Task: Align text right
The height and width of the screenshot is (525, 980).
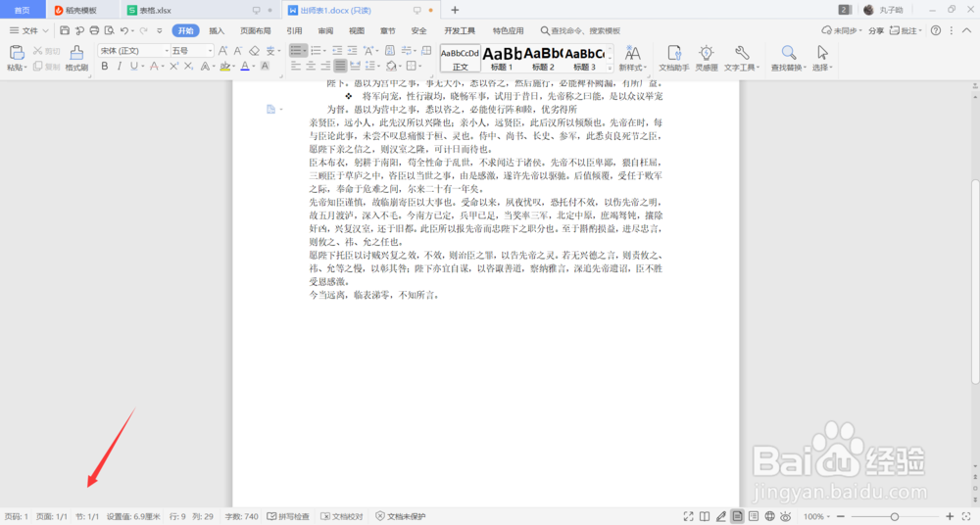Action: coord(325,66)
